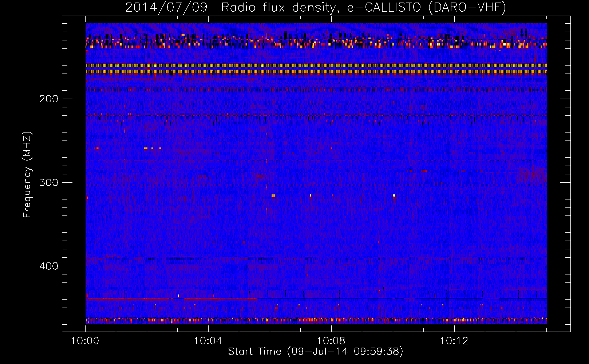Click the Frequency (MHZ) axis title

click(x=28, y=175)
